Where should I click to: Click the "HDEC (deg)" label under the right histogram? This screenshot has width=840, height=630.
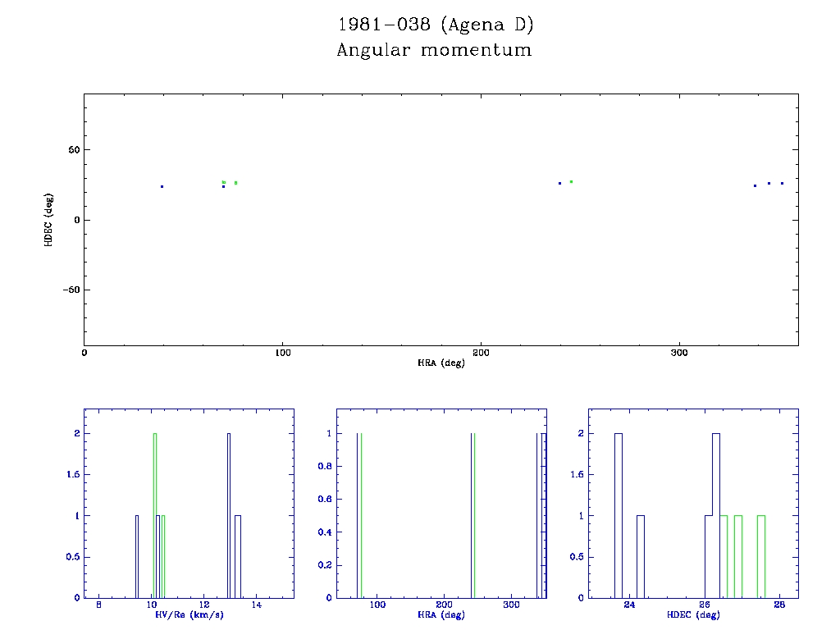coord(693,615)
